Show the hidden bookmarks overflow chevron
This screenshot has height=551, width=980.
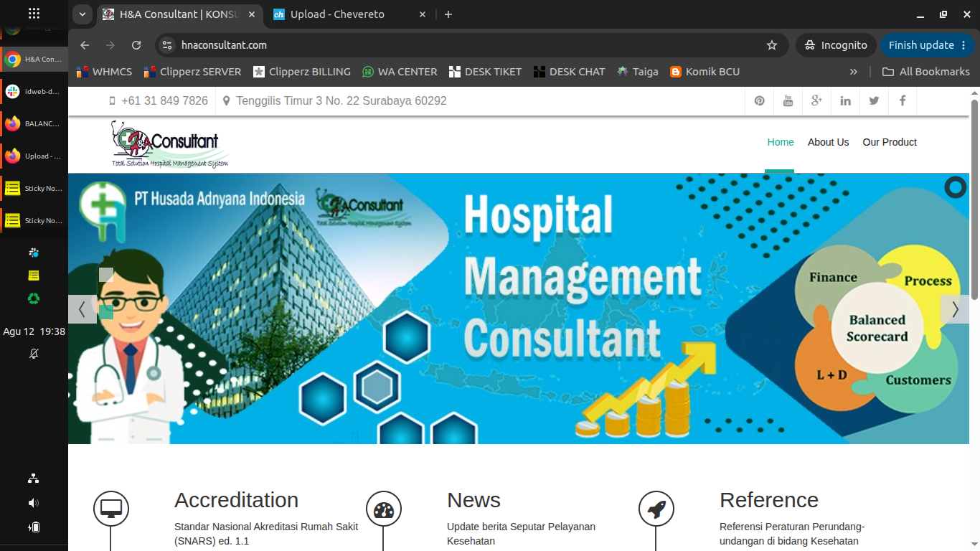(x=854, y=72)
